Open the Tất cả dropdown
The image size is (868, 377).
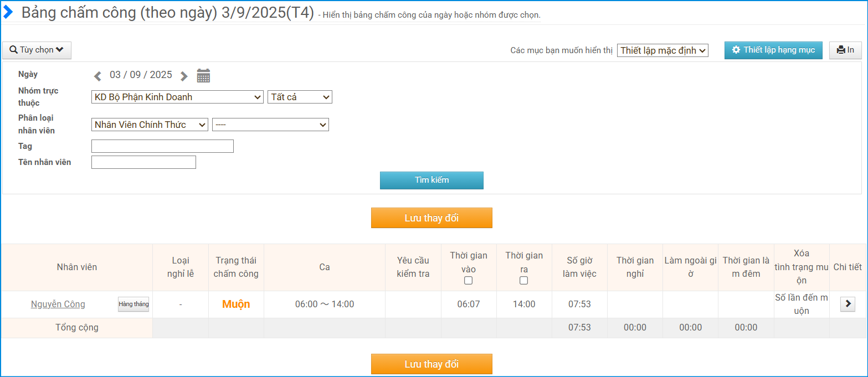[300, 97]
